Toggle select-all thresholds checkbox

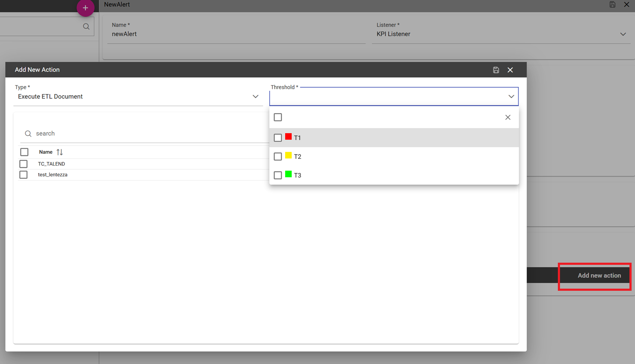click(x=278, y=117)
